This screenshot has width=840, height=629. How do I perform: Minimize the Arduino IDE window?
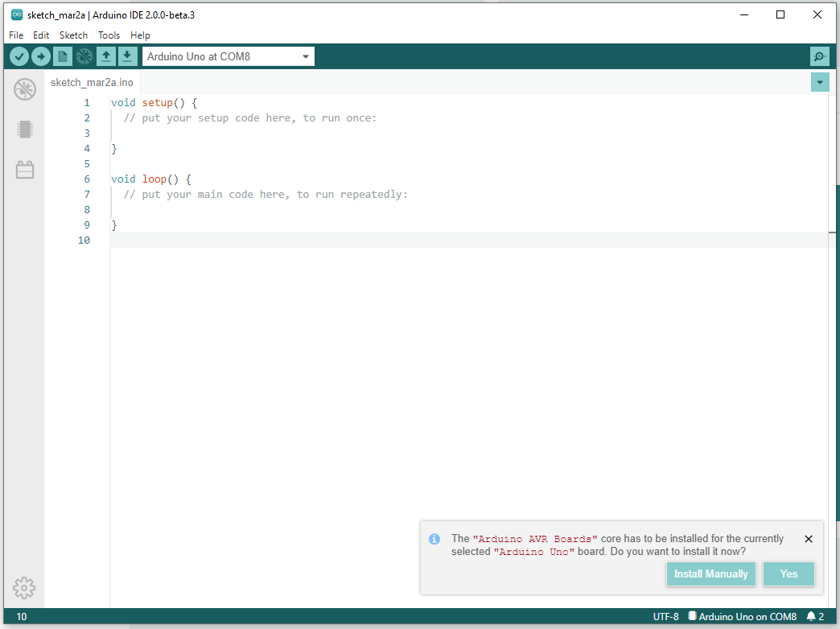click(744, 14)
